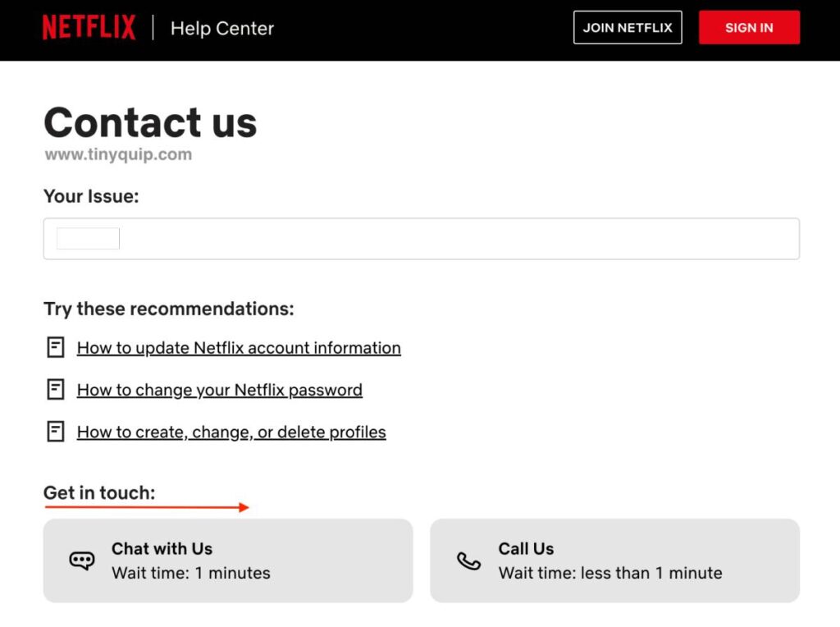Click the www.tinyquip.com link
The height and width of the screenshot is (627, 840).
[x=117, y=153]
